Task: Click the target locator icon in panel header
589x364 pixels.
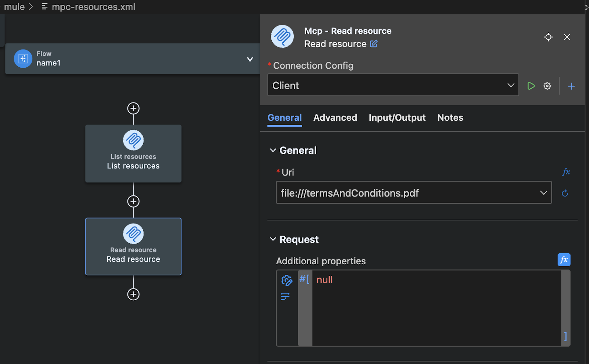Action: (x=548, y=37)
